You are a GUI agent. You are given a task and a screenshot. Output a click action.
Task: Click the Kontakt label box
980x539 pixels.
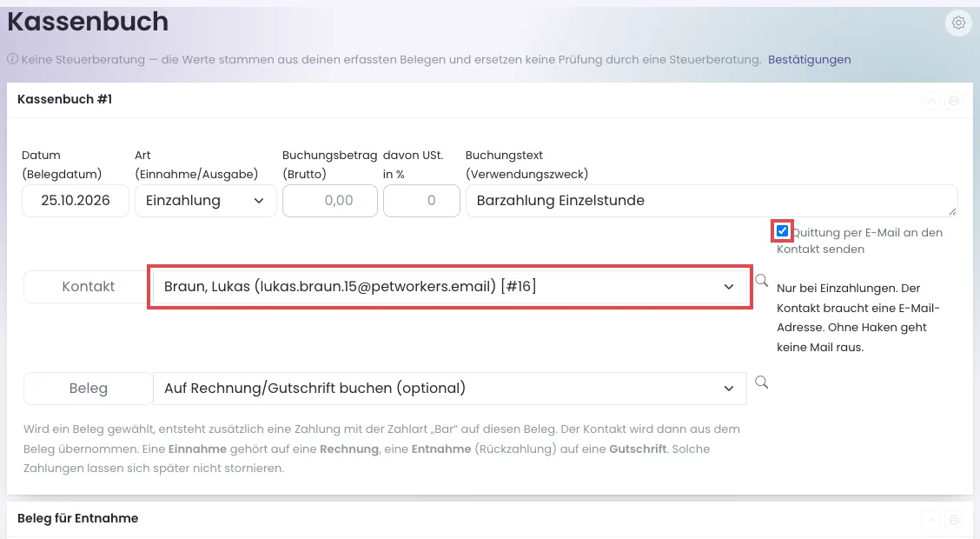(88, 286)
